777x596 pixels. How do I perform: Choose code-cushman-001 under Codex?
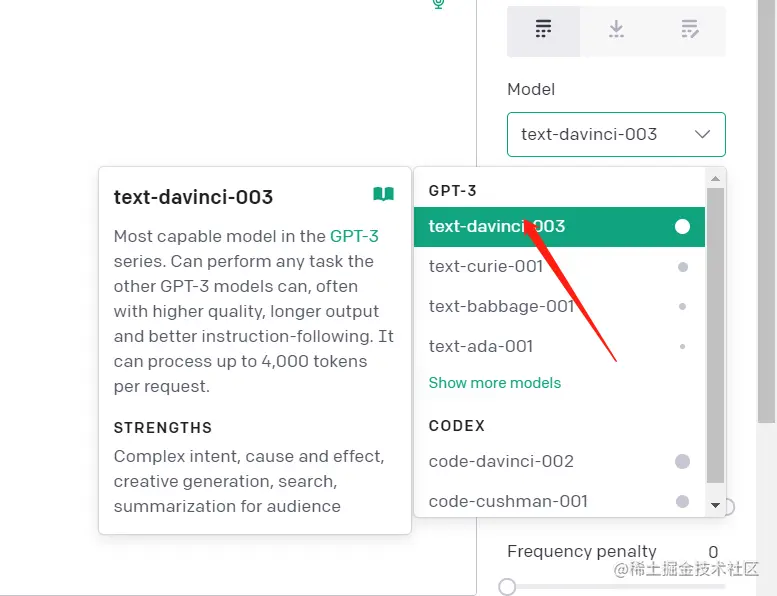point(559,501)
